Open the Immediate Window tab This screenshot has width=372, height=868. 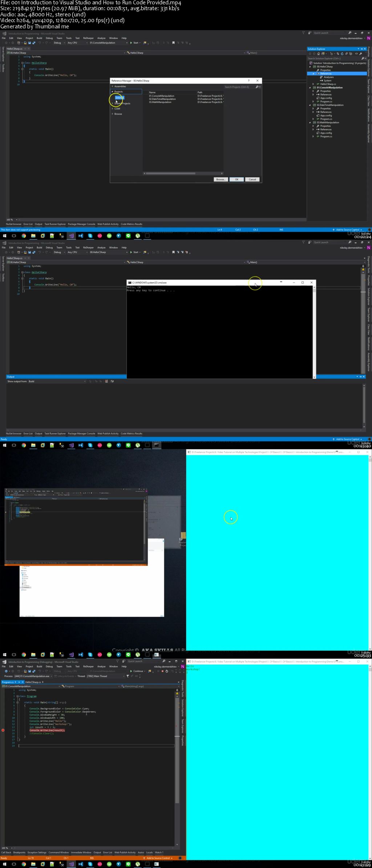tap(81, 852)
